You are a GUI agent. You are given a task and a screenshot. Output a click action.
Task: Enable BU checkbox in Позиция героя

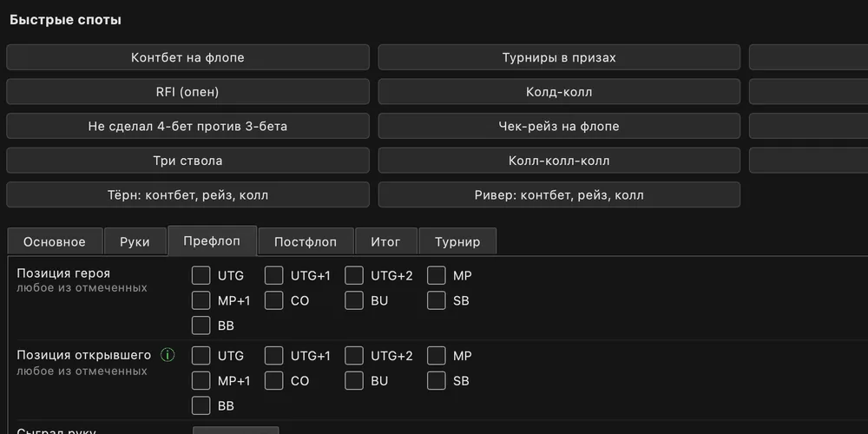click(354, 300)
